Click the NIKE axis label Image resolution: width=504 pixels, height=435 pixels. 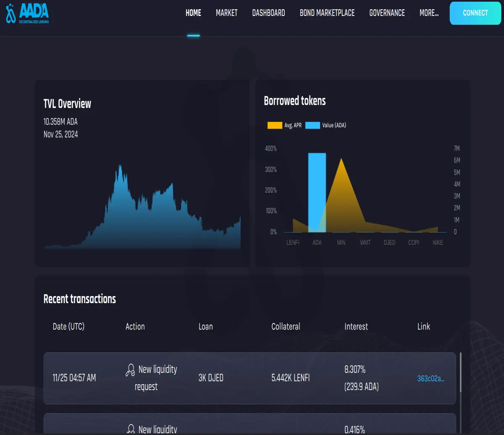point(438,243)
